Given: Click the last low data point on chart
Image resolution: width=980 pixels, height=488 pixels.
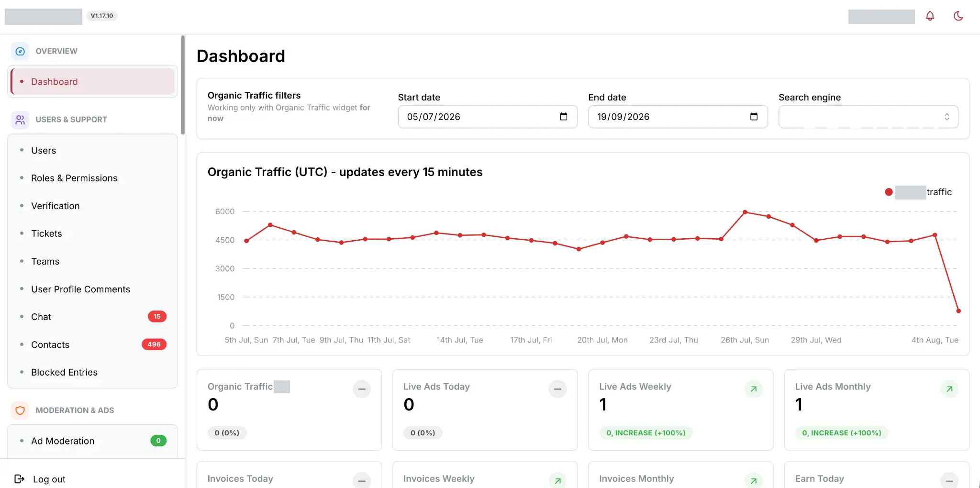Looking at the screenshot, I should pyautogui.click(x=958, y=311).
